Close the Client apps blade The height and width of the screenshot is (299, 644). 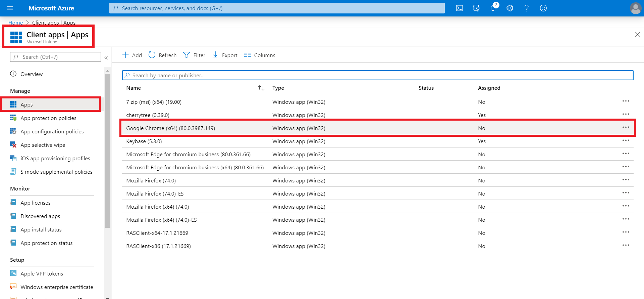click(638, 35)
